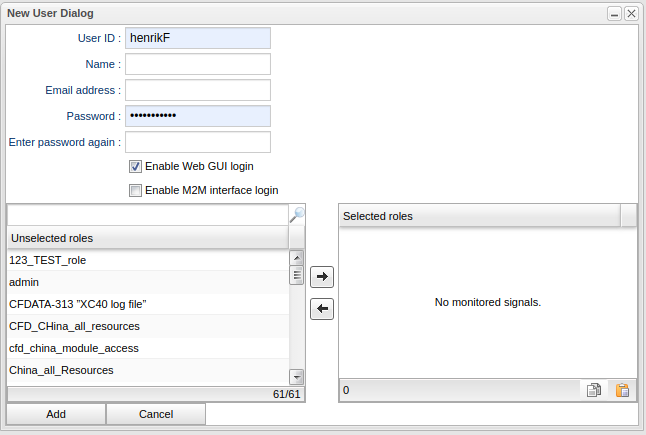Click the paste clipboard icon

point(622,391)
